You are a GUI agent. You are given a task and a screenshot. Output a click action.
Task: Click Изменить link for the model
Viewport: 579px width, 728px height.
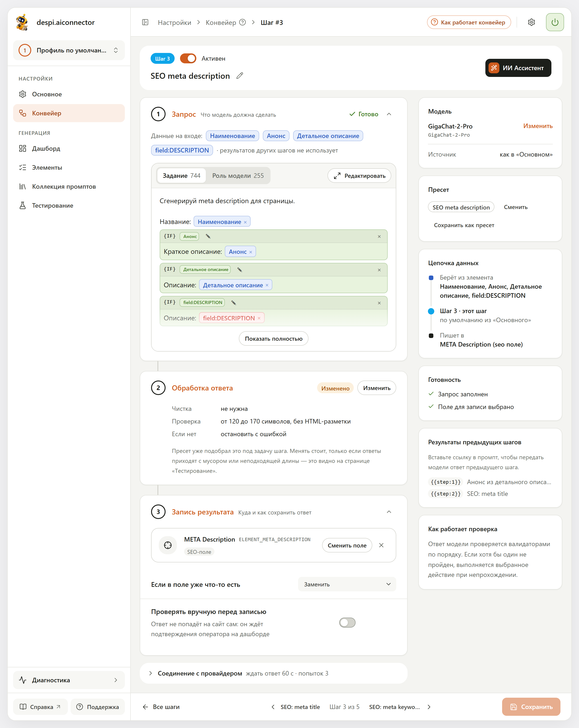[538, 126]
